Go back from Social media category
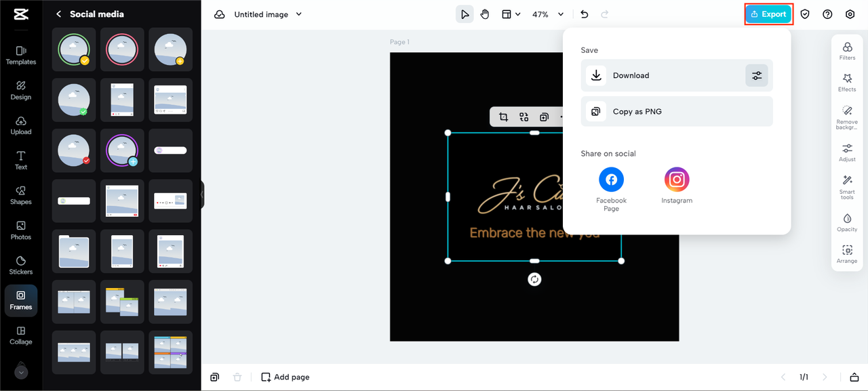Image resolution: width=868 pixels, height=391 pixels. coord(59,14)
